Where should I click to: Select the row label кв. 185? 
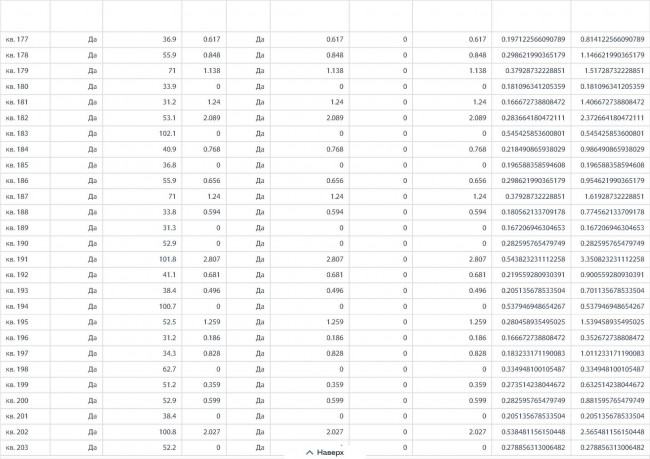[17, 165]
